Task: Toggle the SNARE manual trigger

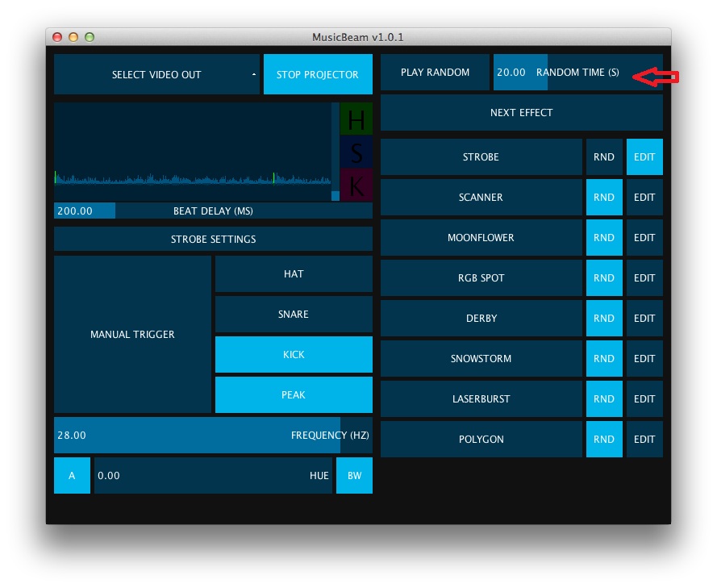Action: pos(293,314)
